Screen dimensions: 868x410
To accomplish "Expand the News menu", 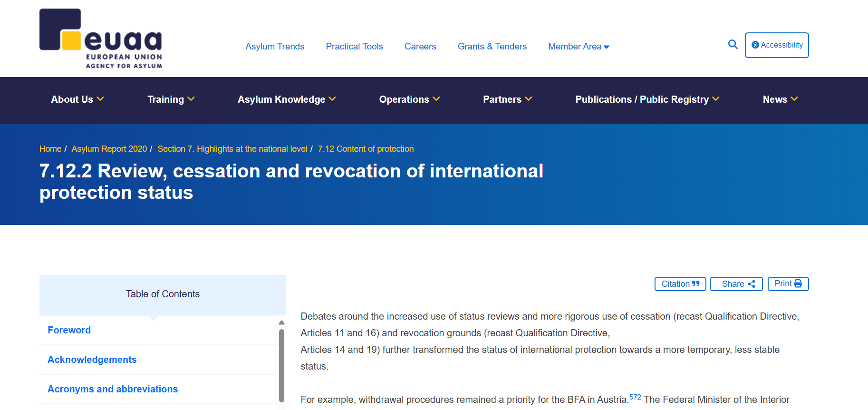I will 780,99.
